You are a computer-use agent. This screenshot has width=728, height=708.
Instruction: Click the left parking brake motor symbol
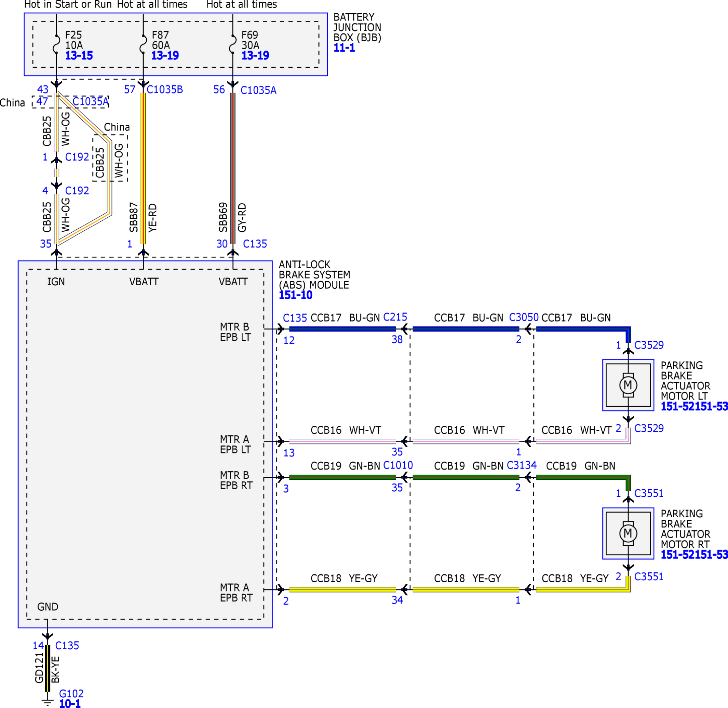click(x=628, y=385)
